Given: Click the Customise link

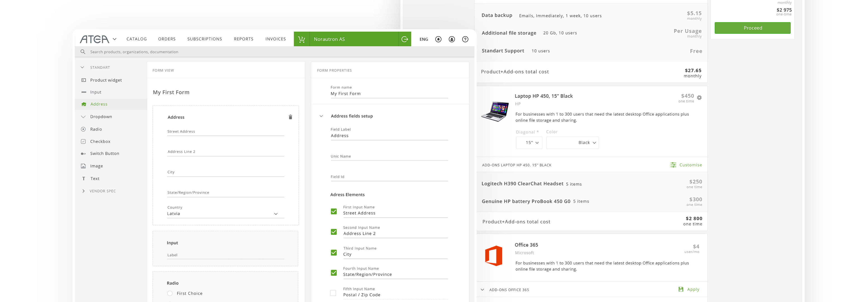Looking at the screenshot, I should [690, 165].
